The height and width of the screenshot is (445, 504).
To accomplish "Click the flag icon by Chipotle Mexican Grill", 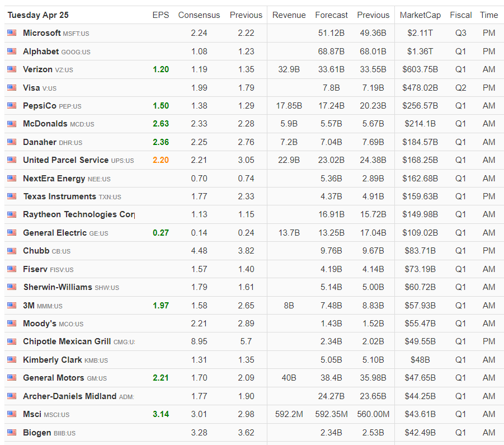I will pos(12,341).
